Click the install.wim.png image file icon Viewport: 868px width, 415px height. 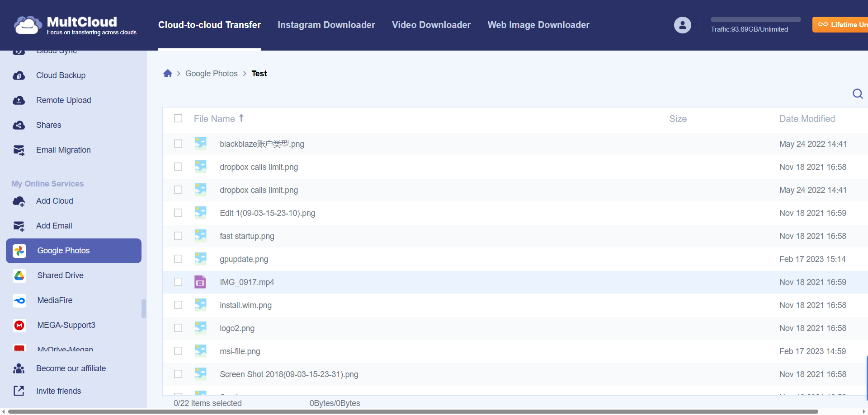(x=200, y=305)
